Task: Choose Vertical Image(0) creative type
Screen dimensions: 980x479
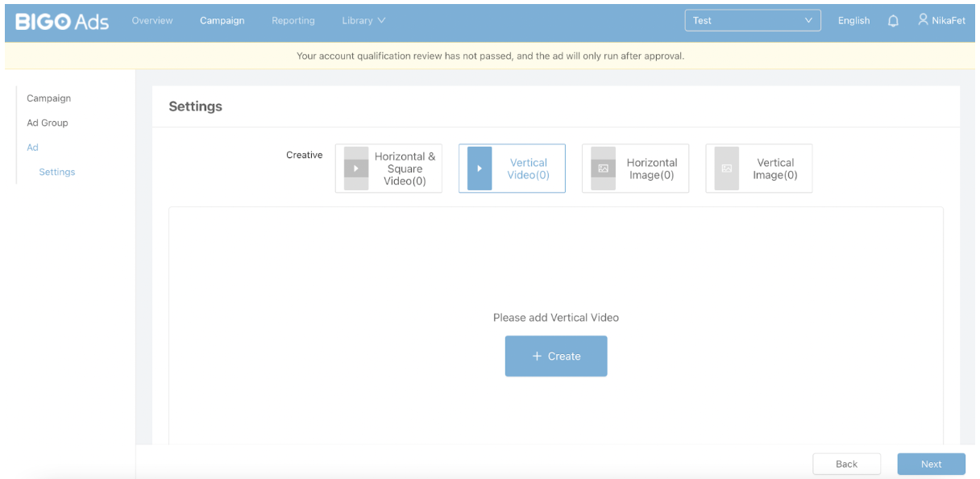Action: tap(758, 169)
